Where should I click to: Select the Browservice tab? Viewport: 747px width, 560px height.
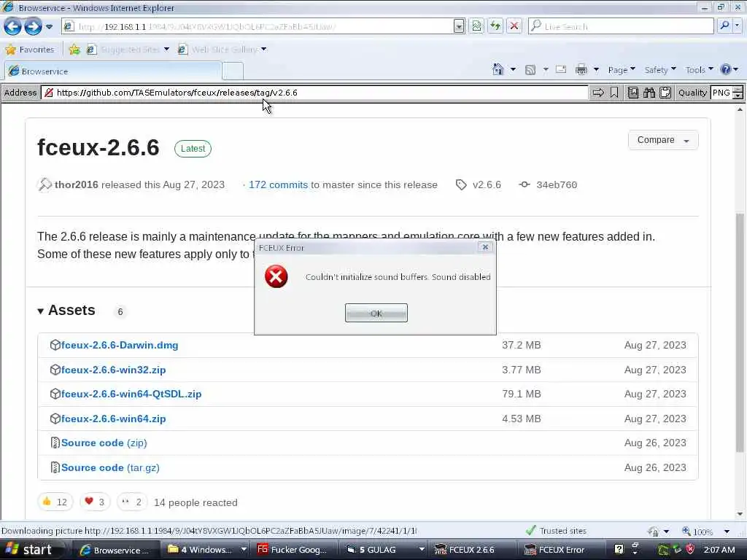click(113, 71)
